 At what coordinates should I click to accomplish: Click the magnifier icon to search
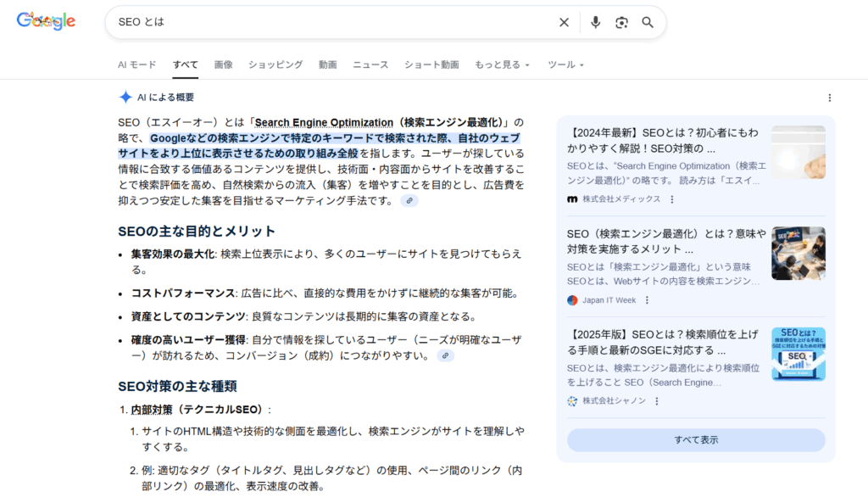pyautogui.click(x=648, y=22)
